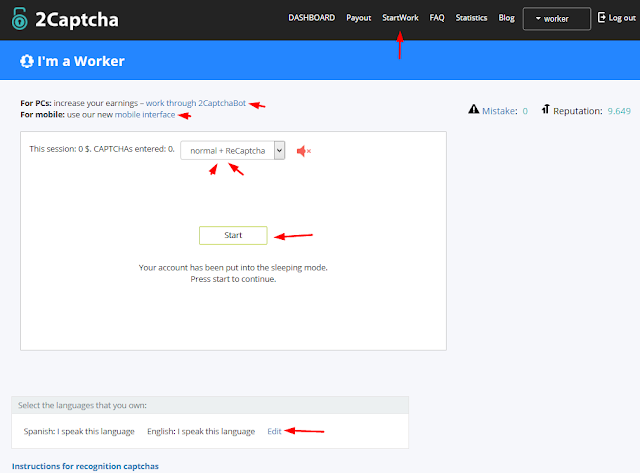Click the Mistake warning triangle icon
This screenshot has width=640, height=473.
tap(473, 109)
